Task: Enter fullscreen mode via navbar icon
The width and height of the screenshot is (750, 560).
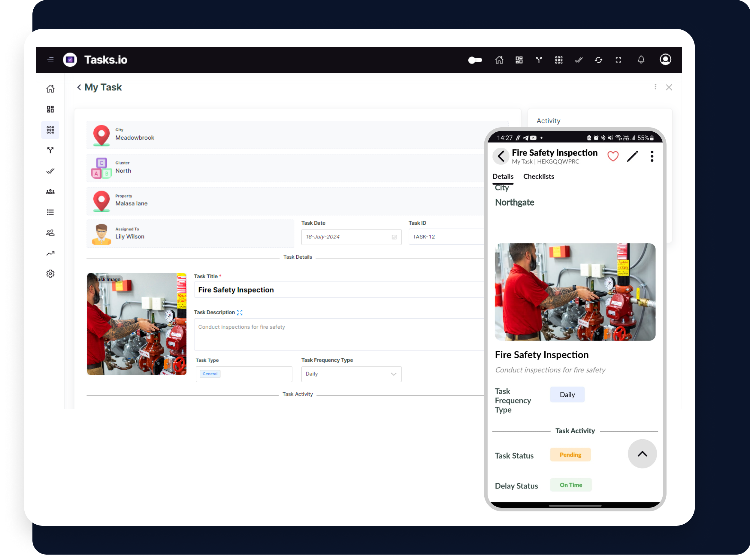Action: click(x=618, y=60)
